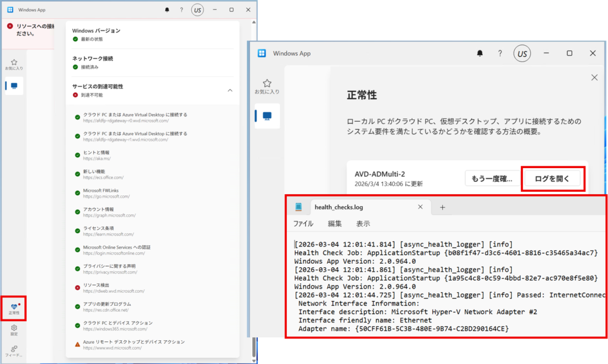Click help question mark in right window
This screenshot has width=608, height=364.
500,53
